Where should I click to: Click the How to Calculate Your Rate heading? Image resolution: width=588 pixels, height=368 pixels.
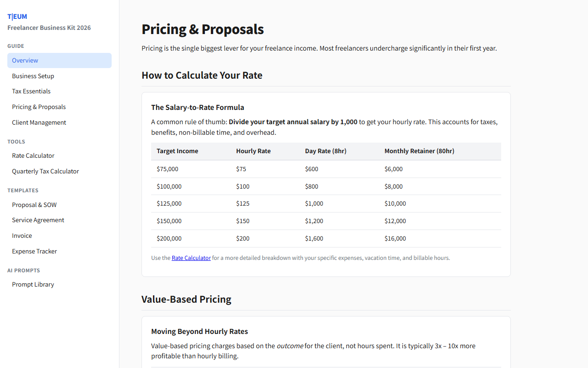pos(202,75)
